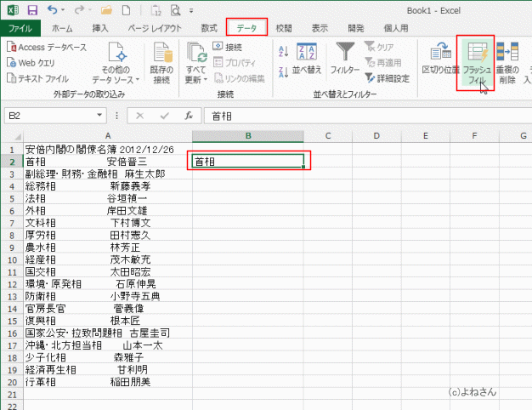Select column D header
532x410 pixels.
pos(376,136)
